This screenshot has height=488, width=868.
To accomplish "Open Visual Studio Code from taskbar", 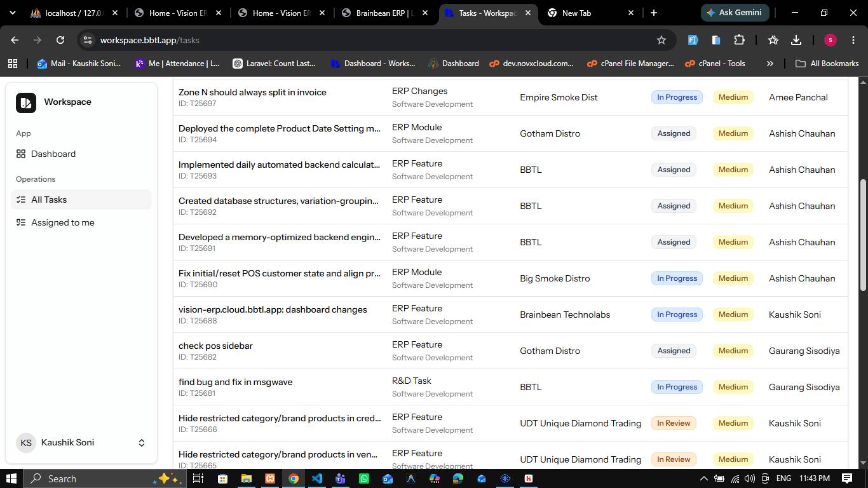I will point(316,478).
